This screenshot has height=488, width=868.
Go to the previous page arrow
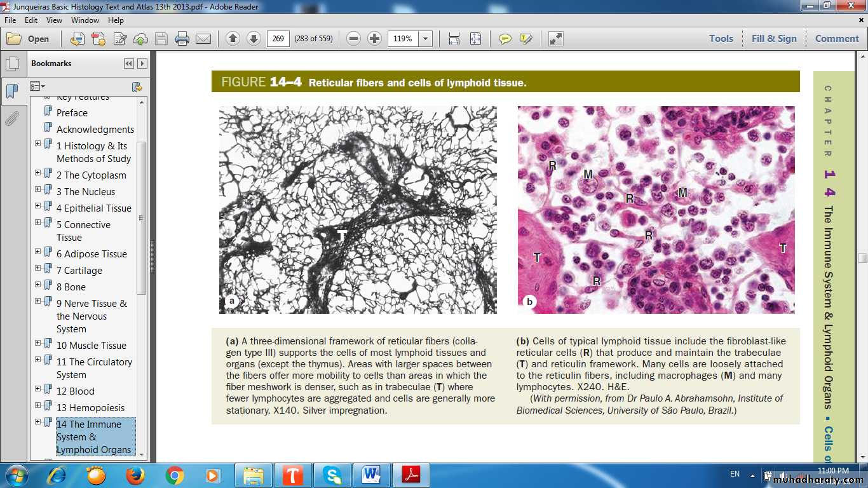tap(233, 39)
